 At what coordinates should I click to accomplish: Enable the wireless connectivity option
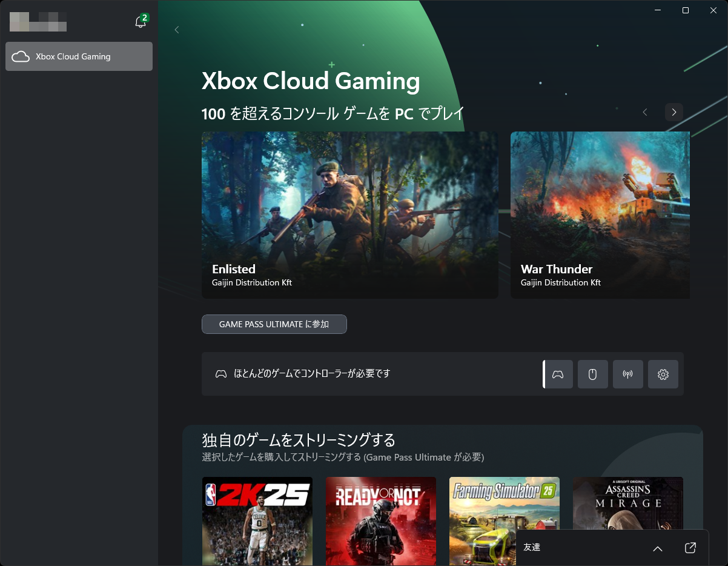click(x=627, y=374)
